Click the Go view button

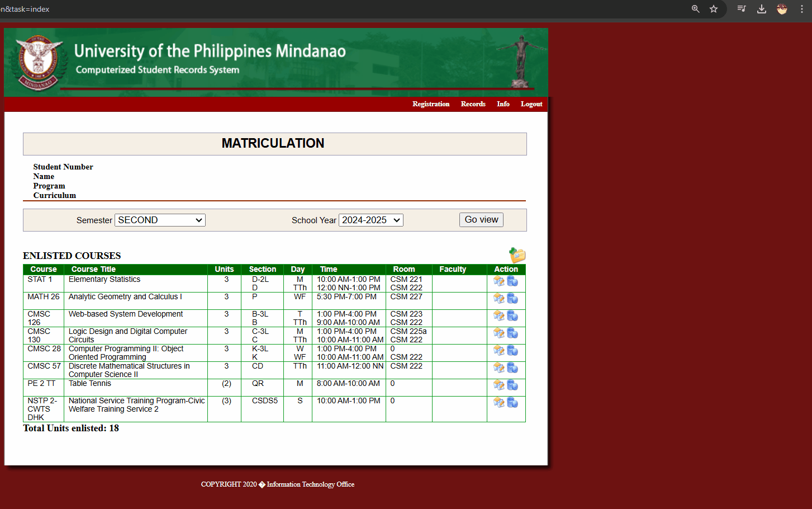coord(481,219)
